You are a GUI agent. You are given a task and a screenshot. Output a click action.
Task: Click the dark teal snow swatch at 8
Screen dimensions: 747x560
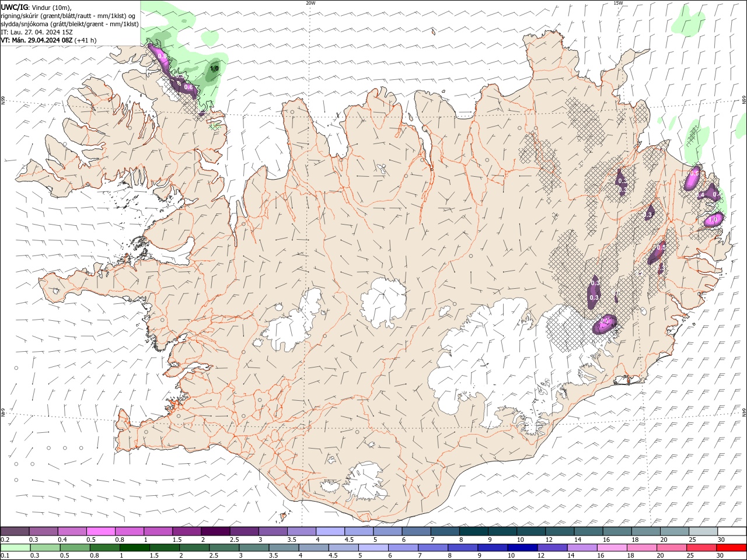click(474, 531)
